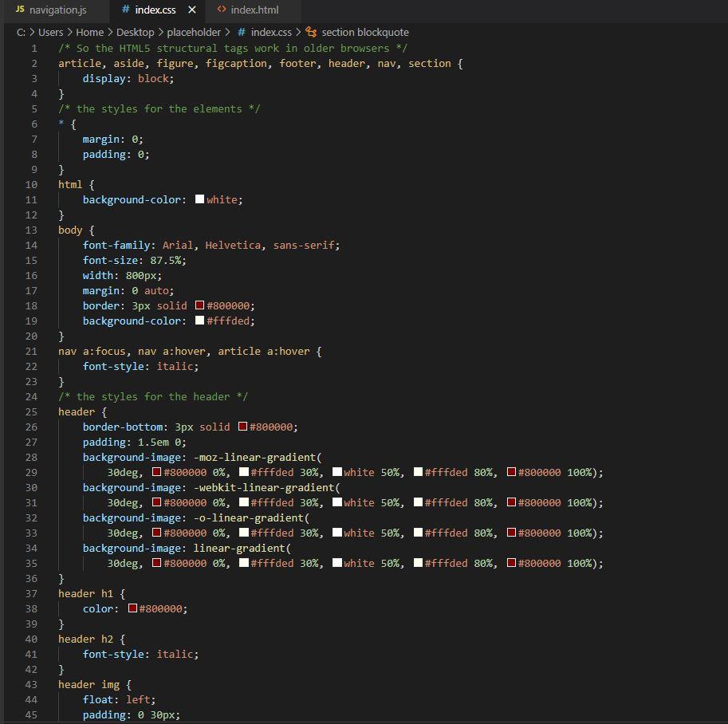The width and height of the screenshot is (728, 724).
Task: Click line number 25 in the gutter
Action: point(31,412)
